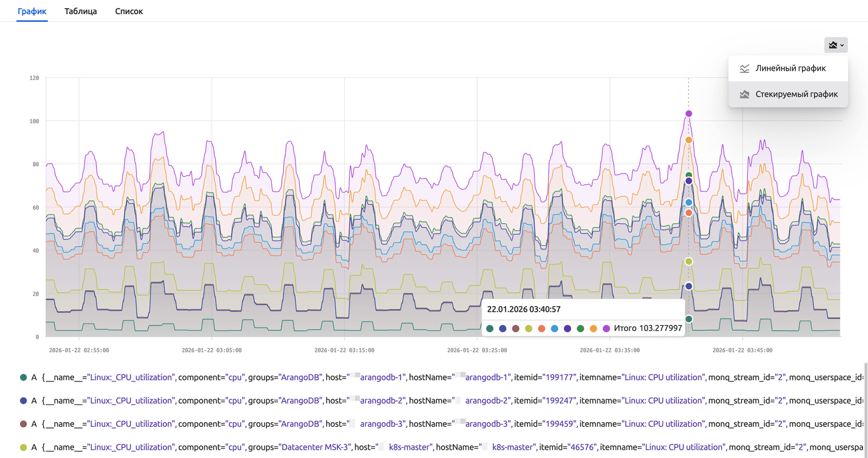
Task: Toggle arangodb-2 series via blue legend dot
Action: (x=24, y=401)
